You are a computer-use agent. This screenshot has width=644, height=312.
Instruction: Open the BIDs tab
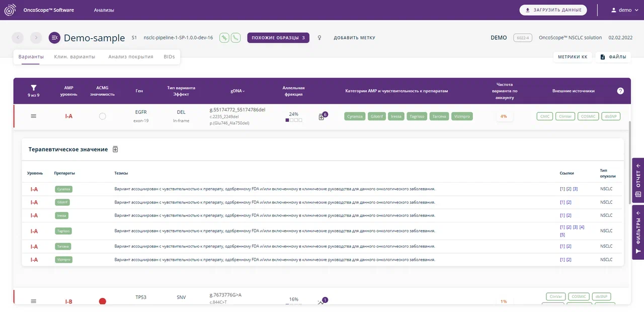tap(170, 57)
